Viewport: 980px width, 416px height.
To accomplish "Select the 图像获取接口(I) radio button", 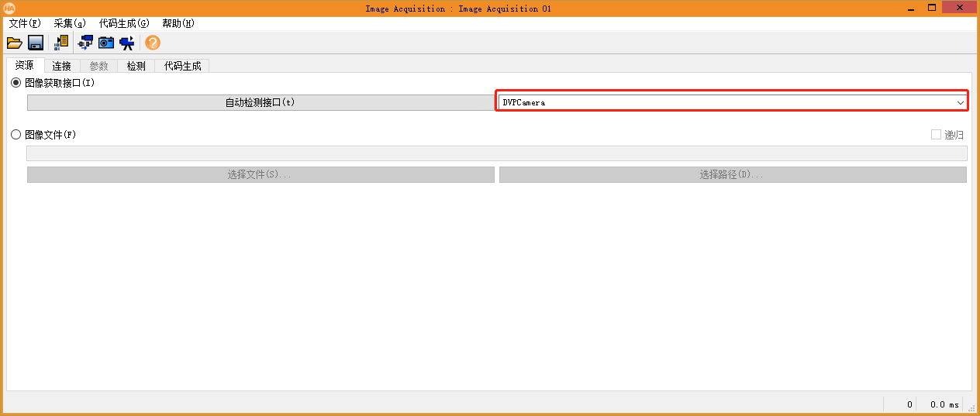I will click(16, 82).
